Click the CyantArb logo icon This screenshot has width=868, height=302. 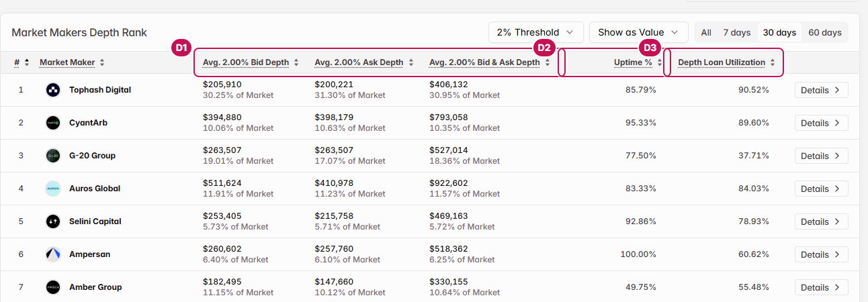tap(53, 123)
